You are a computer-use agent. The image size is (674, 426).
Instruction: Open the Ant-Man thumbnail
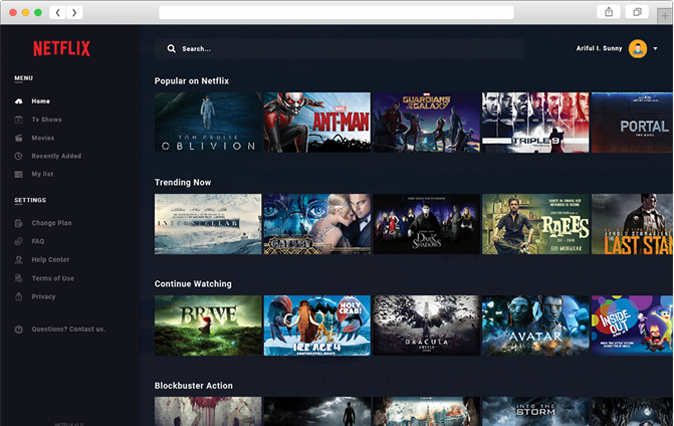click(x=317, y=123)
